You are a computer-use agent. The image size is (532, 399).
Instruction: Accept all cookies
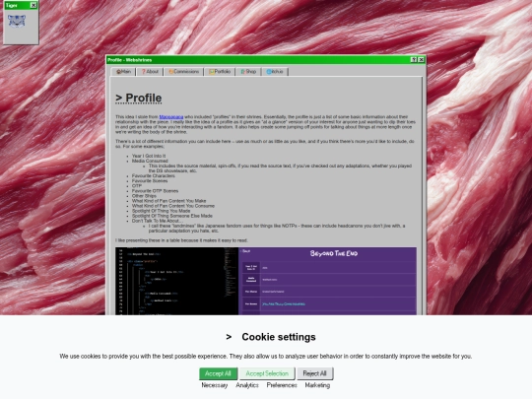218,373
